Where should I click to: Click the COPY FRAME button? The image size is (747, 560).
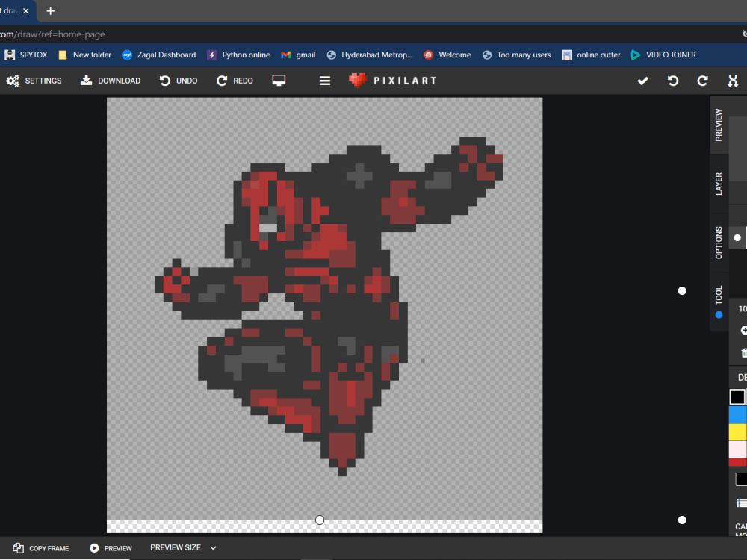(x=41, y=548)
